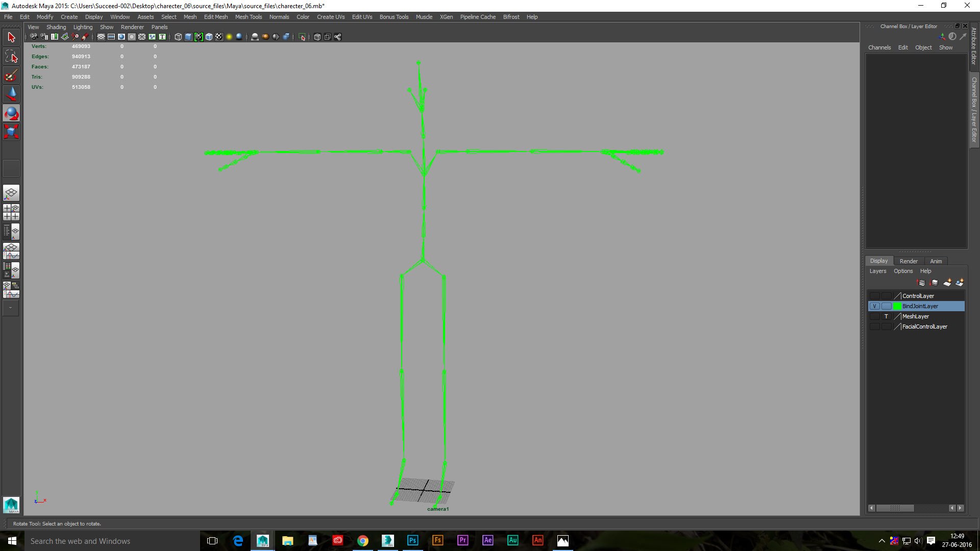Image resolution: width=980 pixels, height=551 pixels.
Task: Toggle MeshLayer template display type box
Action: (886, 316)
